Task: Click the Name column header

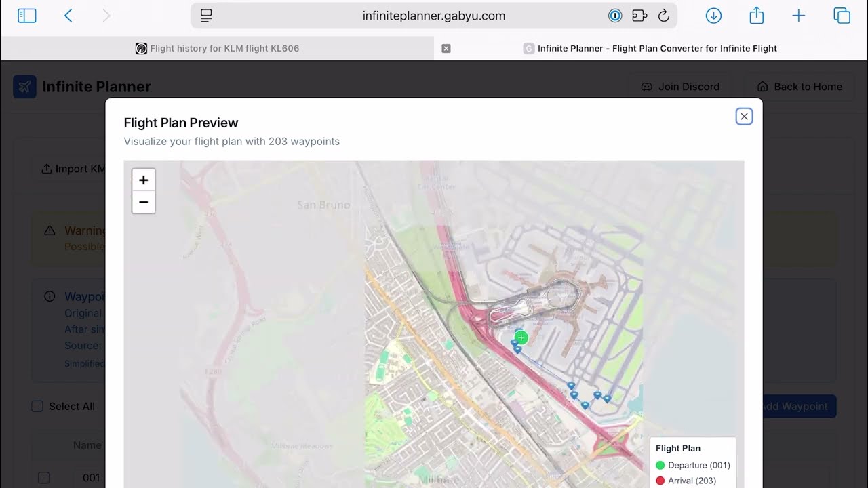Action: [87, 445]
